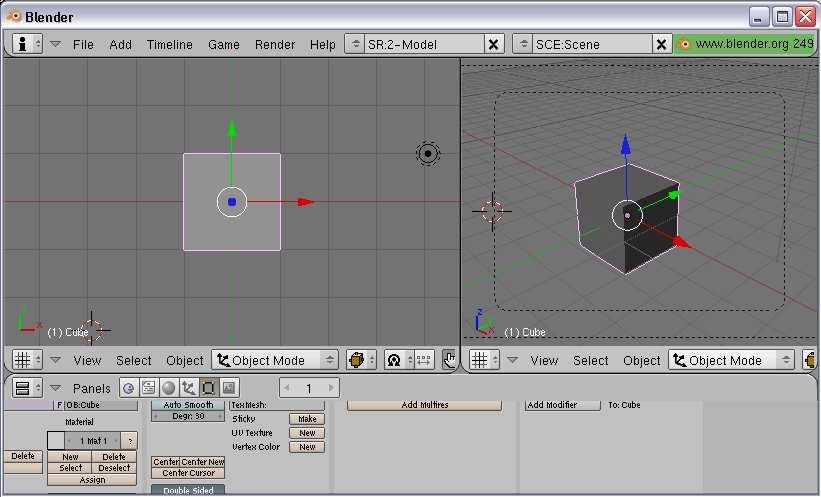Viewport: 821px width, 497px height.
Task: Click the material question mark button
Action: pos(129,441)
